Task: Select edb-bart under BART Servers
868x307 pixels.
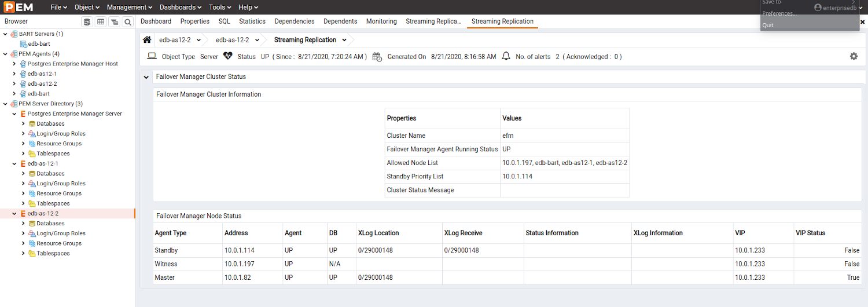Action: [39, 44]
